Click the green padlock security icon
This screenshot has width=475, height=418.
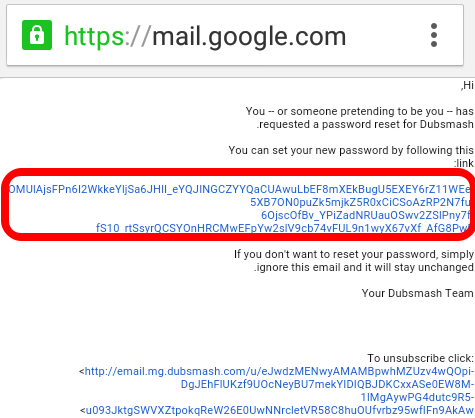(x=37, y=35)
